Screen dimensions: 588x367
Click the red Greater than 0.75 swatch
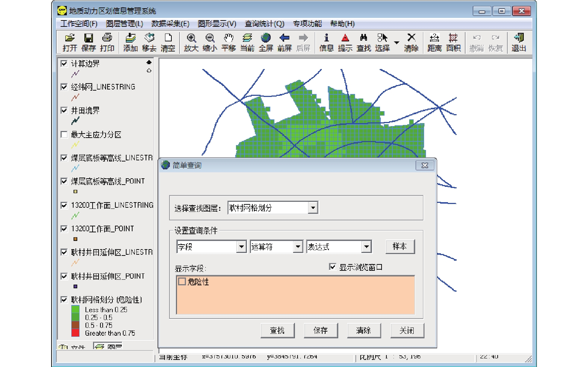pyautogui.click(x=75, y=333)
